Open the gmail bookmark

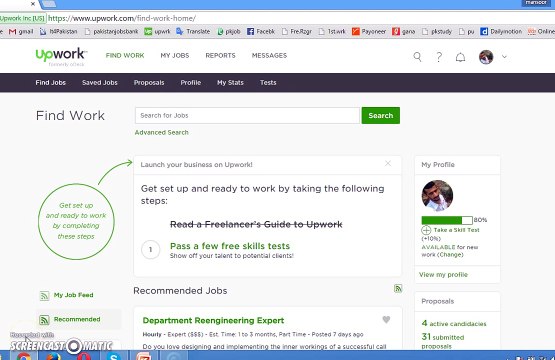[x=21, y=32]
